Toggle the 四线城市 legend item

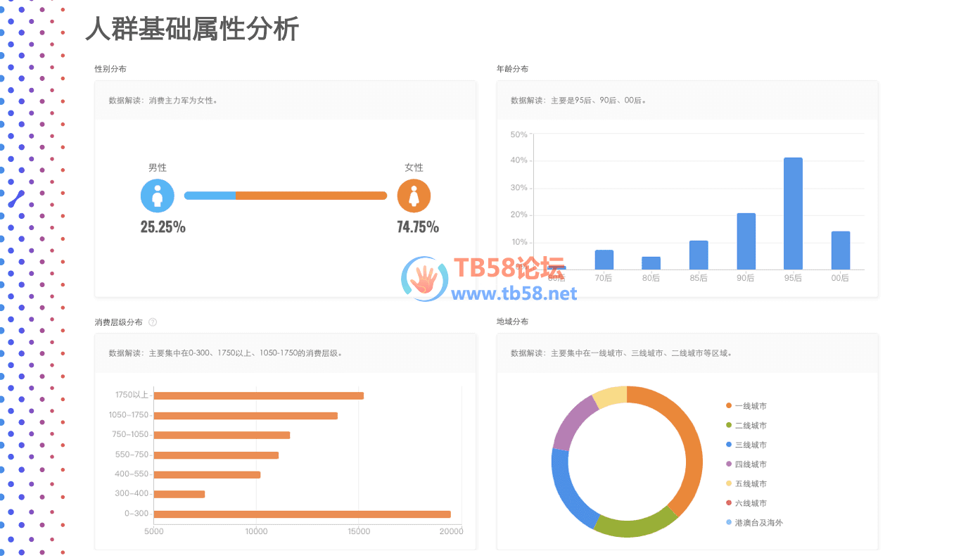[x=750, y=464]
